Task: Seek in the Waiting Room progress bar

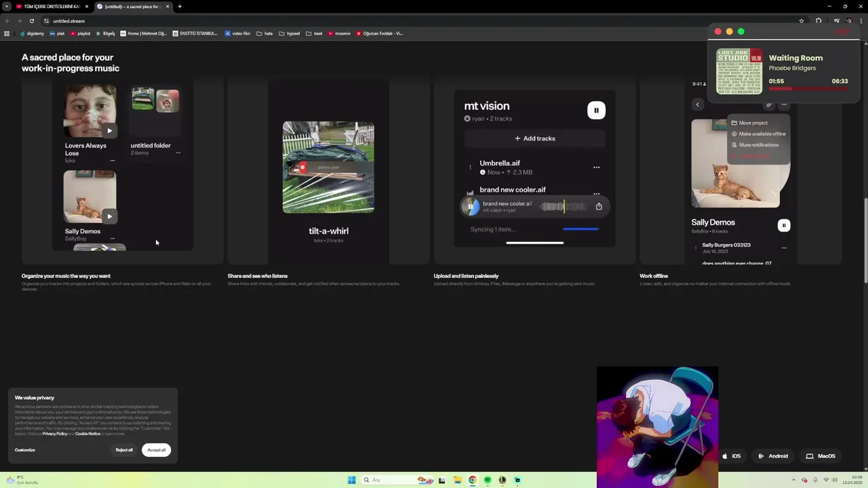Action: tap(808, 89)
